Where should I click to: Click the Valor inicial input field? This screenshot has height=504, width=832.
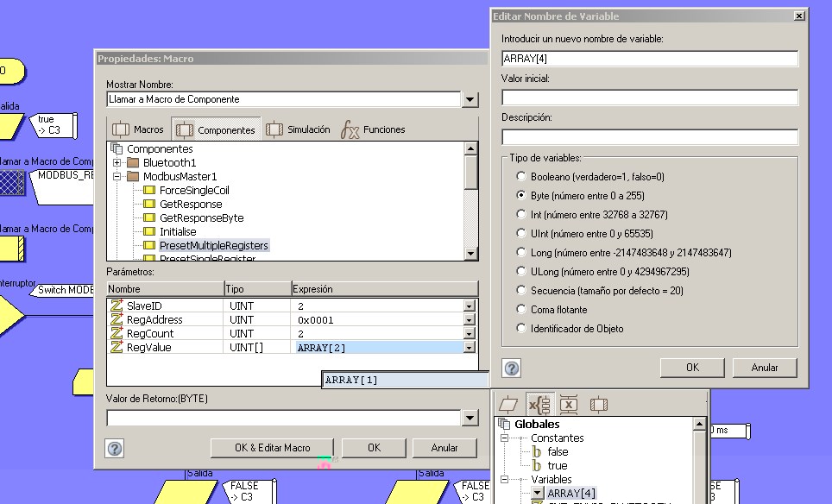(x=650, y=98)
